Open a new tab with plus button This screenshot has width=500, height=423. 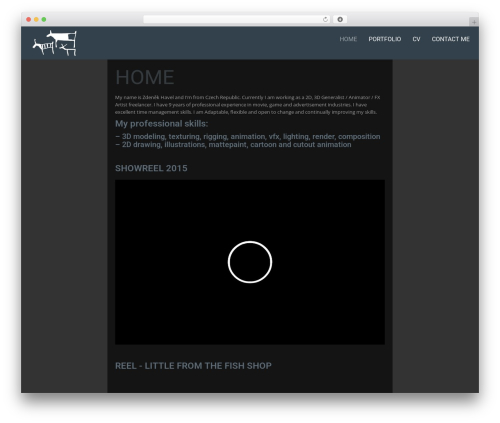tap(474, 22)
